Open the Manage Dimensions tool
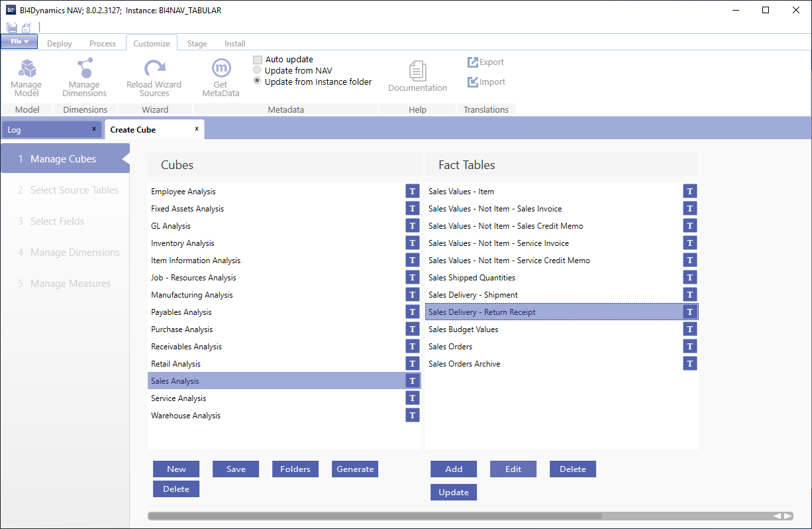The height and width of the screenshot is (529, 812). pyautogui.click(x=85, y=78)
